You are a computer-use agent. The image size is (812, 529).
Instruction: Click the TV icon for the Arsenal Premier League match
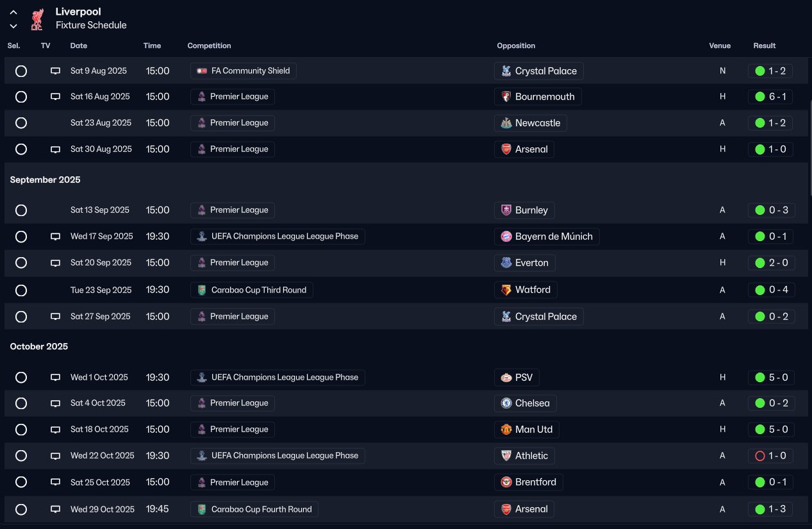tap(56, 149)
